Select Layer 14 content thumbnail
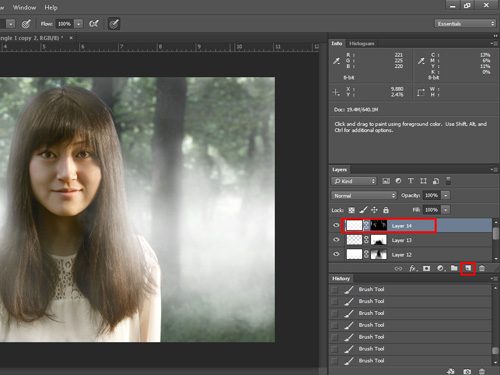 (354, 226)
